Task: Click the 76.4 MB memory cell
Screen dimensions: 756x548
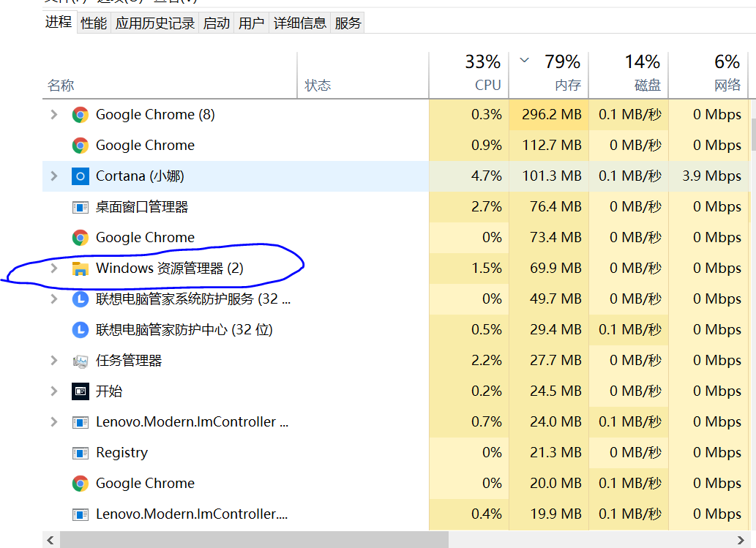Action: click(549, 207)
